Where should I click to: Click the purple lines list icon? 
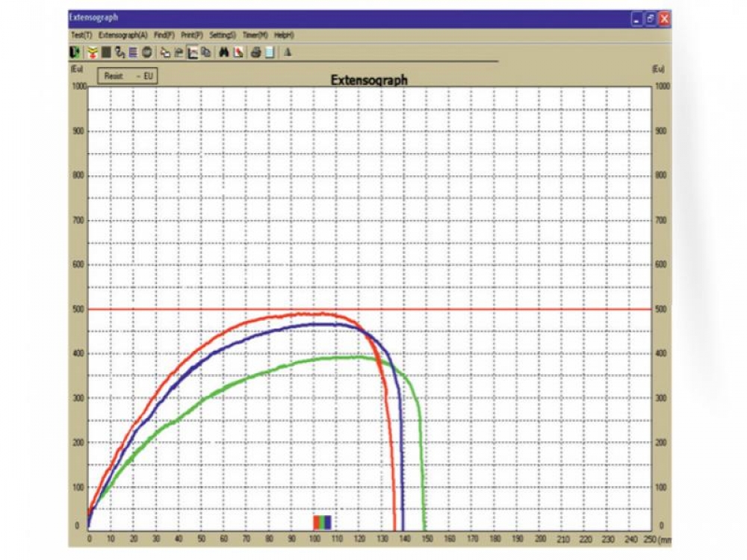[x=133, y=52]
